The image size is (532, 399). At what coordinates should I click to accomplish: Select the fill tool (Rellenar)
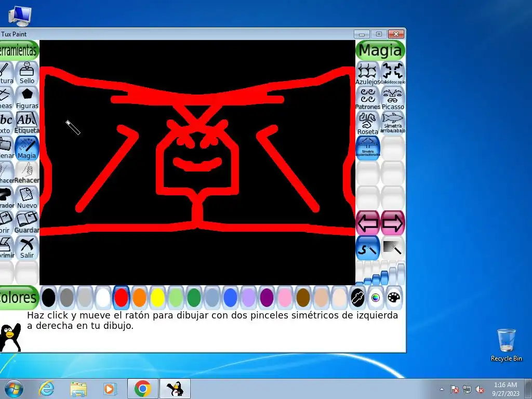point(6,148)
